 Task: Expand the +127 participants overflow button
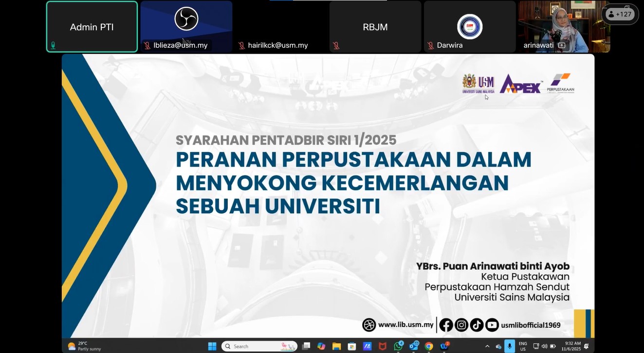pyautogui.click(x=620, y=14)
